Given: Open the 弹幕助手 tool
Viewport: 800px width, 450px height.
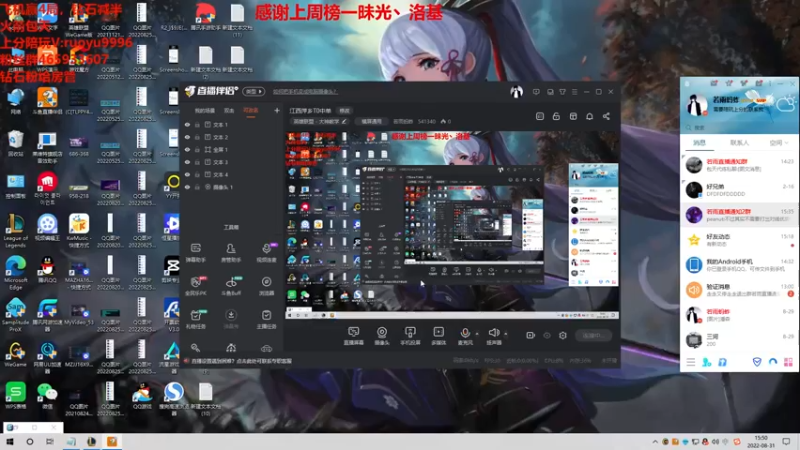Looking at the screenshot, I should click(195, 253).
